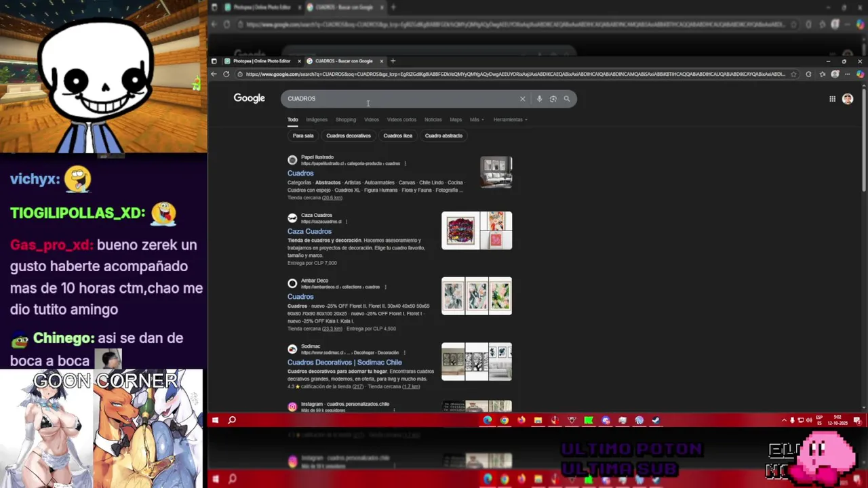Open the Papel Ilustrado Cuadros result link
This screenshot has width=868, height=488.
click(x=300, y=173)
